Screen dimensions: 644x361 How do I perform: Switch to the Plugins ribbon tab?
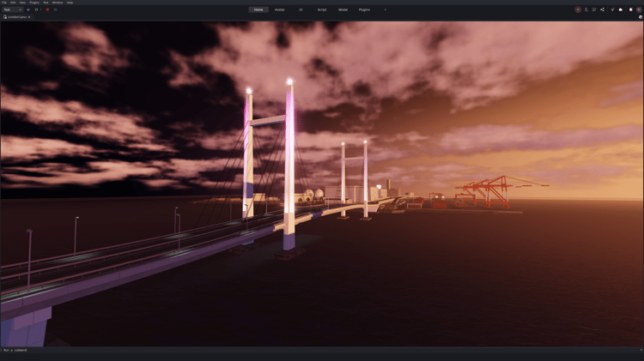tap(364, 9)
